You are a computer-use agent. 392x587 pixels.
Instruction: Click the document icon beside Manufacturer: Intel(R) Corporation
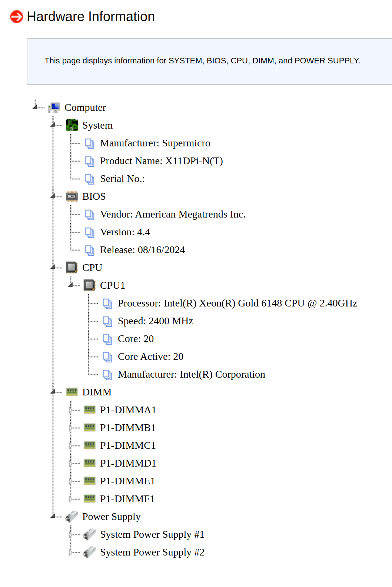[x=107, y=375]
